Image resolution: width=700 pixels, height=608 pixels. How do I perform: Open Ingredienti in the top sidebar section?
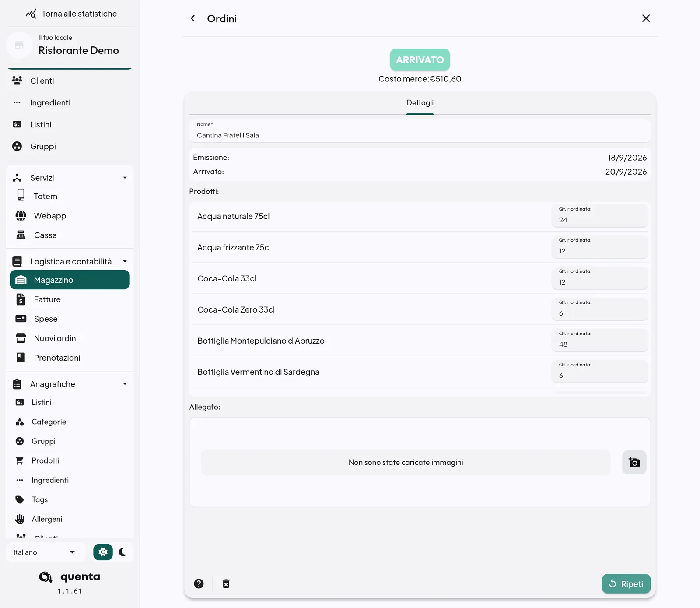70,102
